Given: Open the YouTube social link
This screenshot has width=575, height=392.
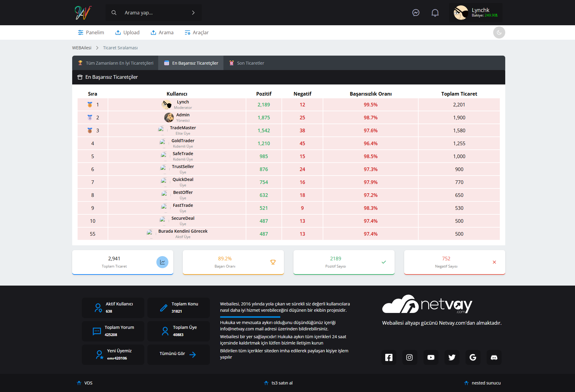Looking at the screenshot, I should click(x=431, y=357).
